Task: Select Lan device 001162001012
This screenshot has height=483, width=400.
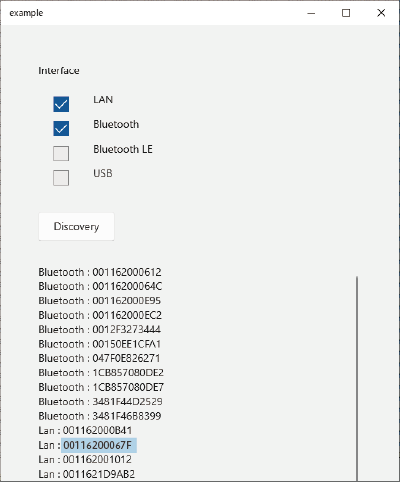Action: (85, 459)
